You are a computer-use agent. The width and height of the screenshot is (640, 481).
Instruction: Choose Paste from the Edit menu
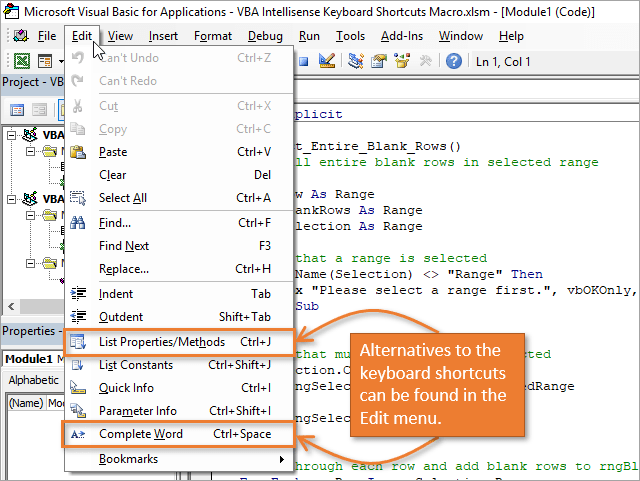113,152
